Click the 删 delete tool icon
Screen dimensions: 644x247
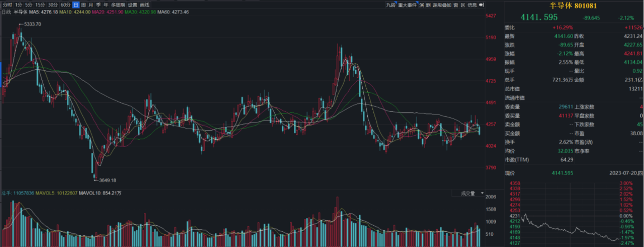tap(428, 5)
